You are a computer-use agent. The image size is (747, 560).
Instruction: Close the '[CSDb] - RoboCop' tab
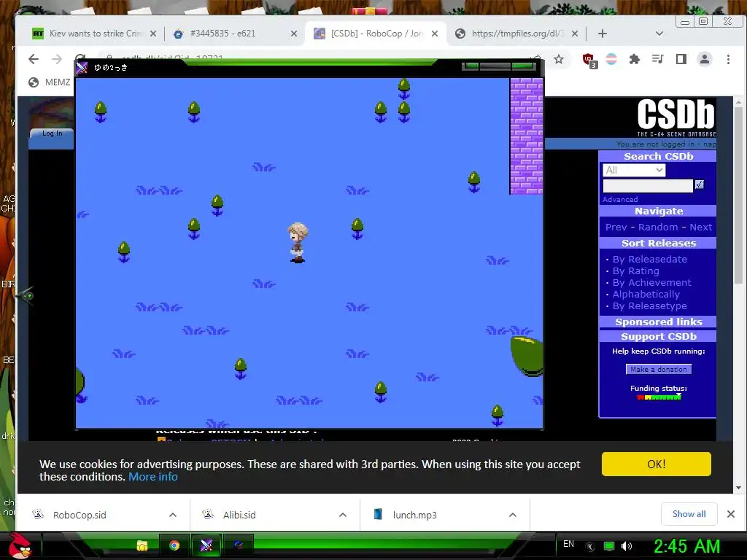point(435,34)
